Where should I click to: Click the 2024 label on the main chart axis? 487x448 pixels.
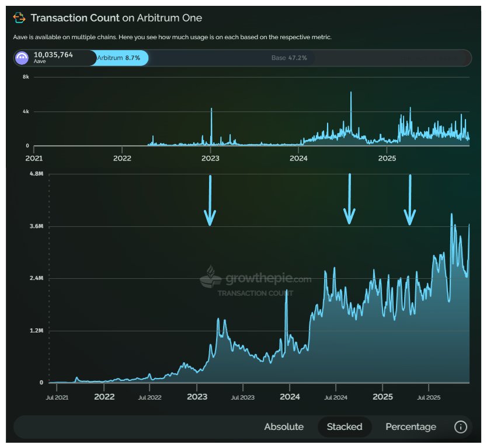click(290, 397)
